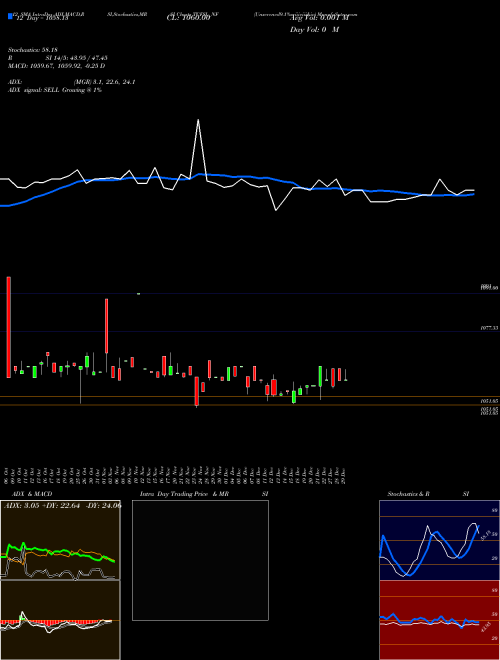The width and height of the screenshot is (500, 660).
Task: Click the 'SI 14/3: 48.95 / 47.45' value
Action: pyautogui.click(x=76, y=58)
